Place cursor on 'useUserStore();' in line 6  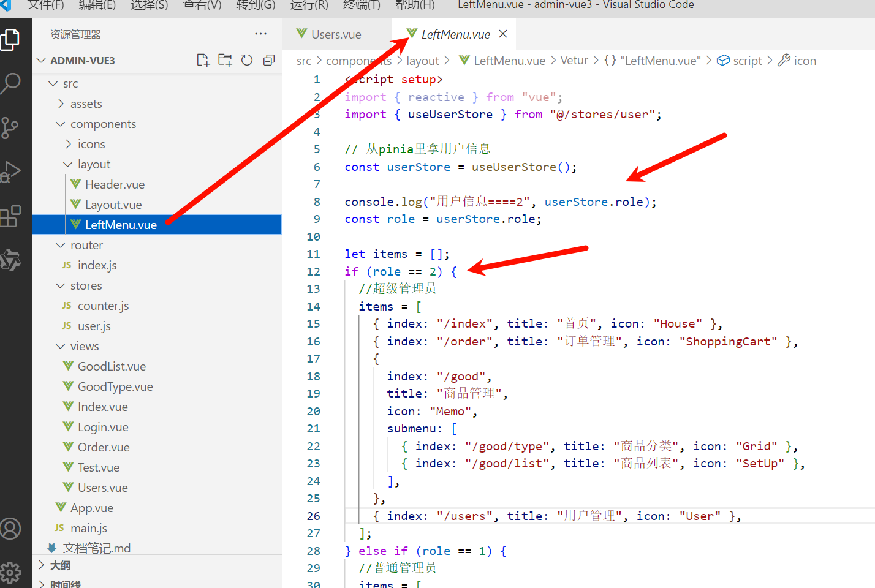point(524,167)
